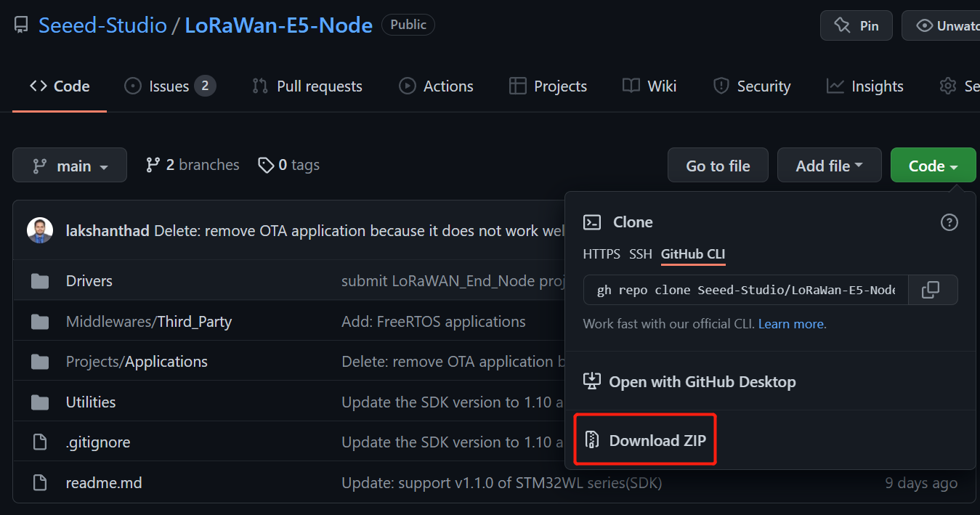
Task: Click the file icon beside readme.md
Action: (x=40, y=483)
